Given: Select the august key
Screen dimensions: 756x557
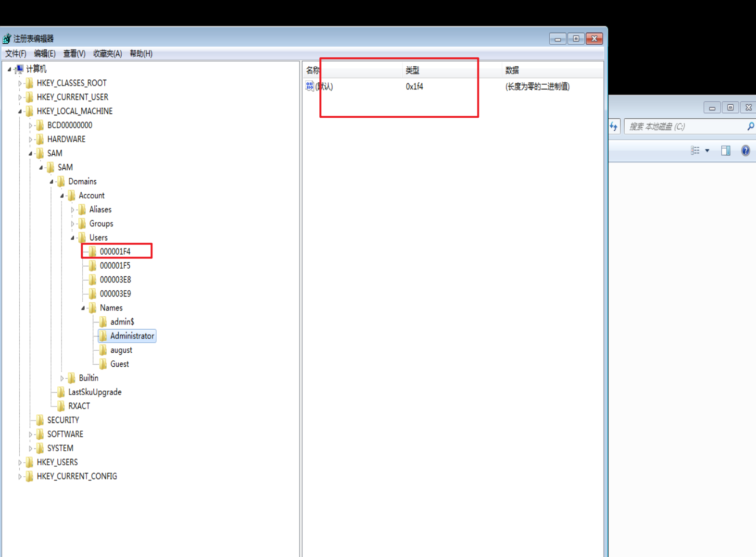Looking at the screenshot, I should (121, 350).
